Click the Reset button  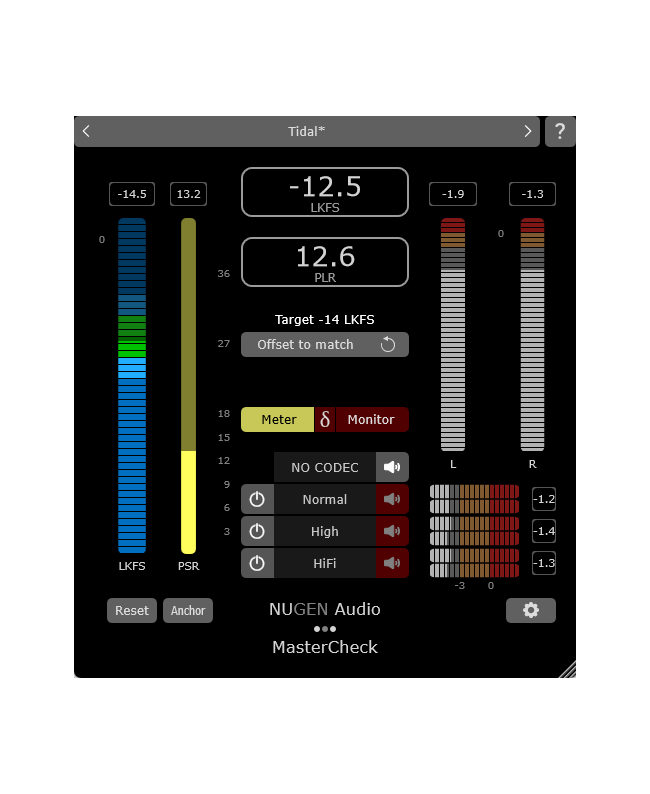pos(132,610)
